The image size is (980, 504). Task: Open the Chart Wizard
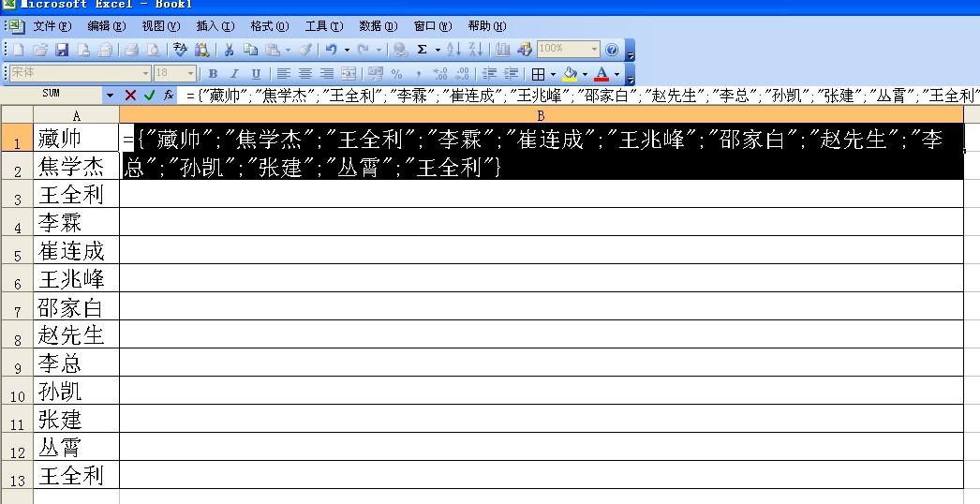pos(502,50)
